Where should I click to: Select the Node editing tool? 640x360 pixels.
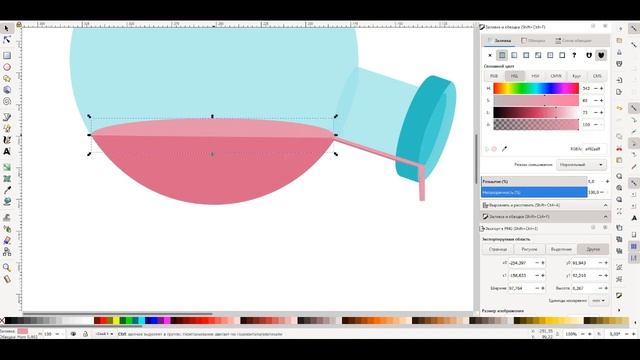pyautogui.click(x=7, y=40)
